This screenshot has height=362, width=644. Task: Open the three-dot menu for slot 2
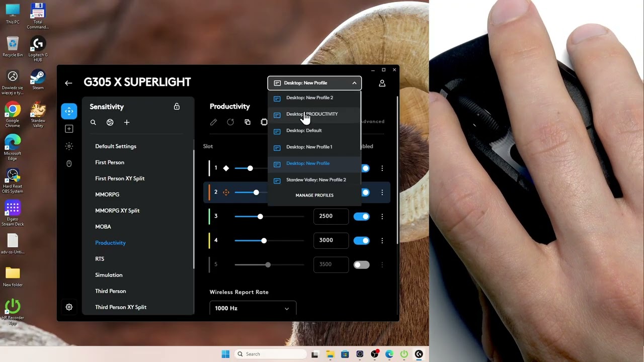coord(382,193)
